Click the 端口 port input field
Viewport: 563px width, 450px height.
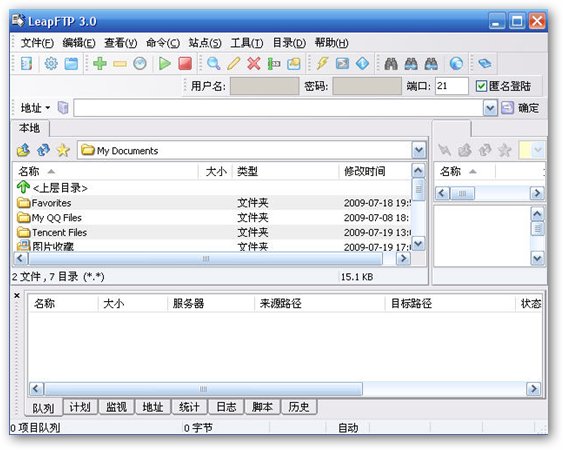point(451,86)
